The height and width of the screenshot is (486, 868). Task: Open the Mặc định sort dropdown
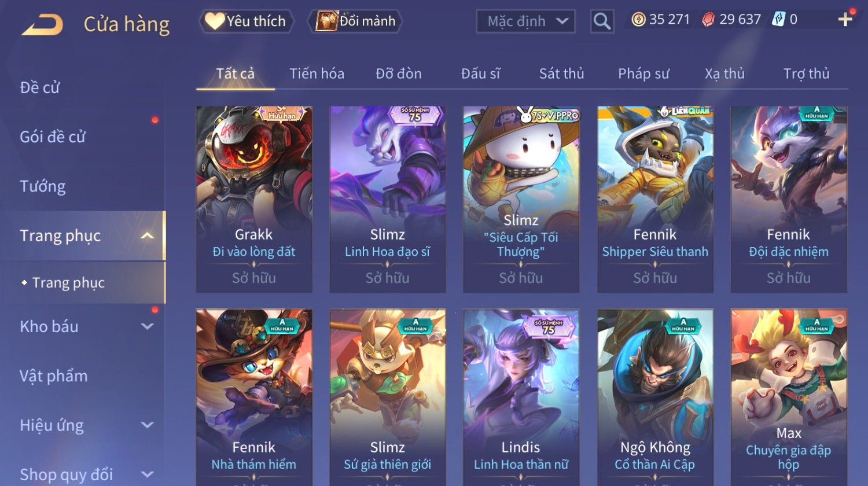tap(525, 22)
